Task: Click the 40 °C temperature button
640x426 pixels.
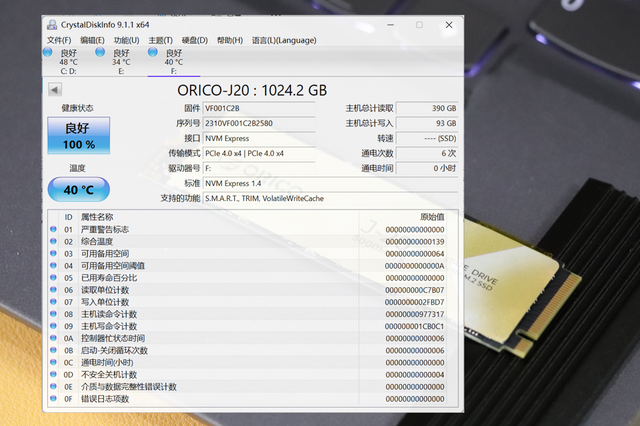Action: pyautogui.click(x=79, y=189)
